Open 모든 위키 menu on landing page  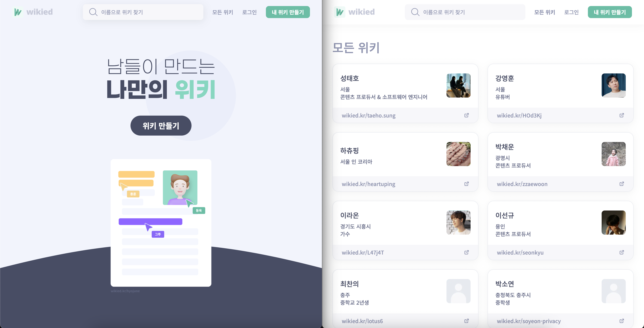[x=223, y=12]
